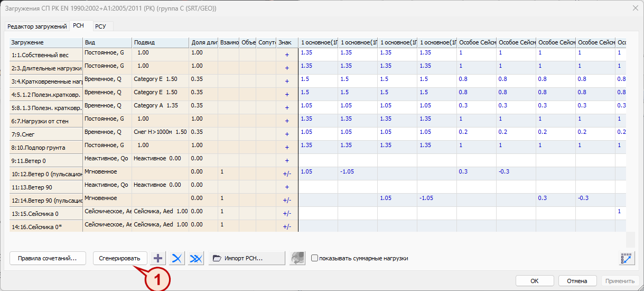Click the delete all combinations double-cross icon
Screen dimensions: 644x291
tap(196, 258)
